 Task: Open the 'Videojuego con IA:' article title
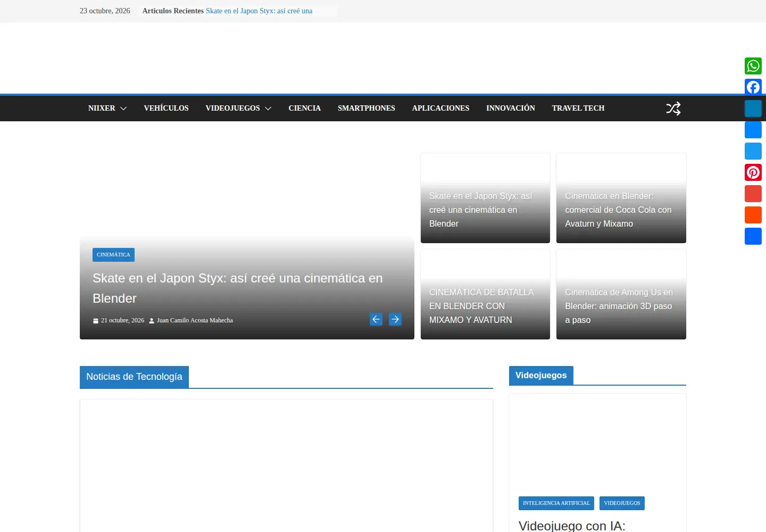click(572, 526)
